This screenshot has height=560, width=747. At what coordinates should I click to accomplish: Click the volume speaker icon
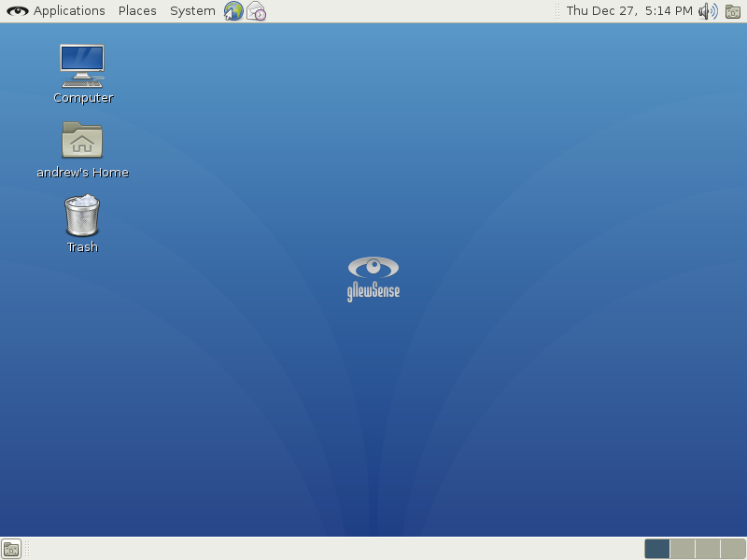pyautogui.click(x=708, y=11)
